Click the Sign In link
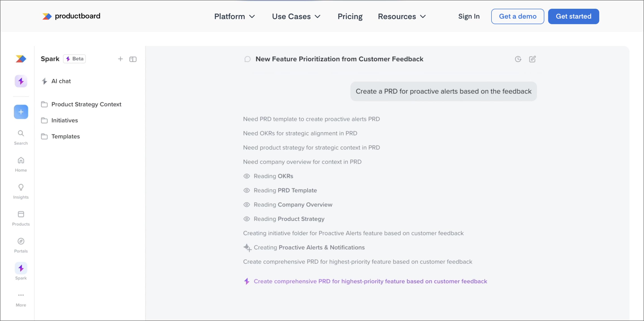This screenshot has width=644, height=321. (x=469, y=17)
